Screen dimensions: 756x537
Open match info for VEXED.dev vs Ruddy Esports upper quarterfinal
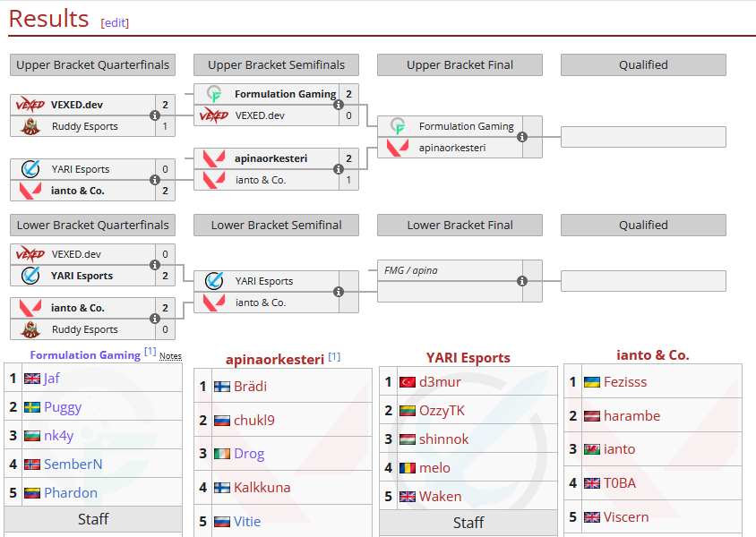155,115
